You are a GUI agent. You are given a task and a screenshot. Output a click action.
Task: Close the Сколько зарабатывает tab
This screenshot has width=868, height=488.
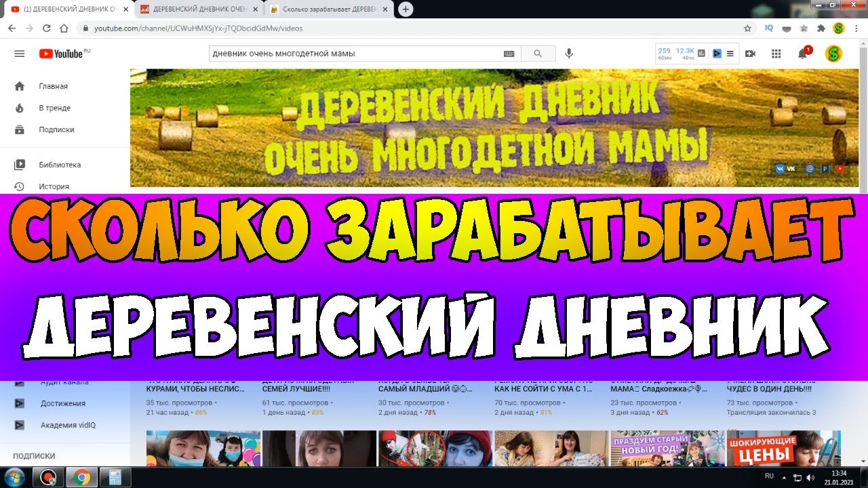385,9
